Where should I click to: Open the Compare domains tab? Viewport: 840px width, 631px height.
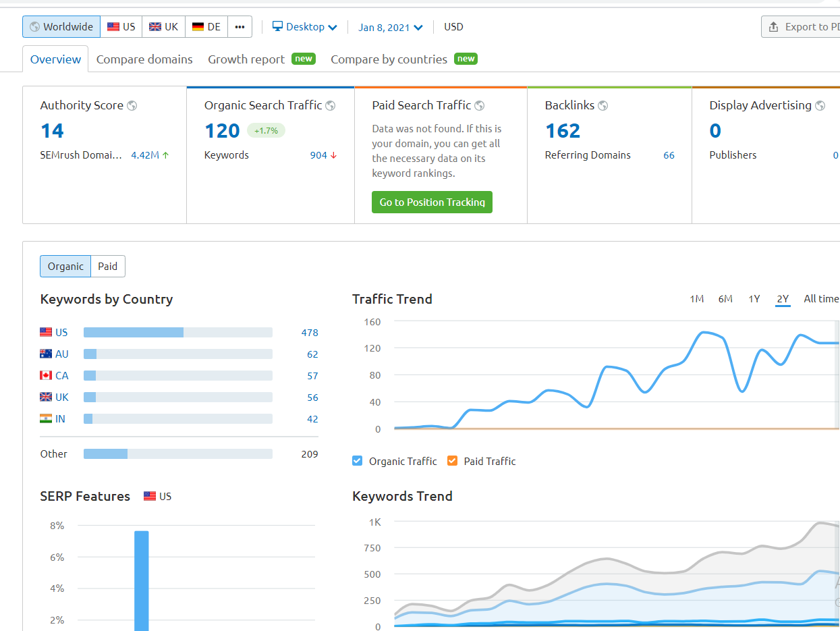point(144,59)
